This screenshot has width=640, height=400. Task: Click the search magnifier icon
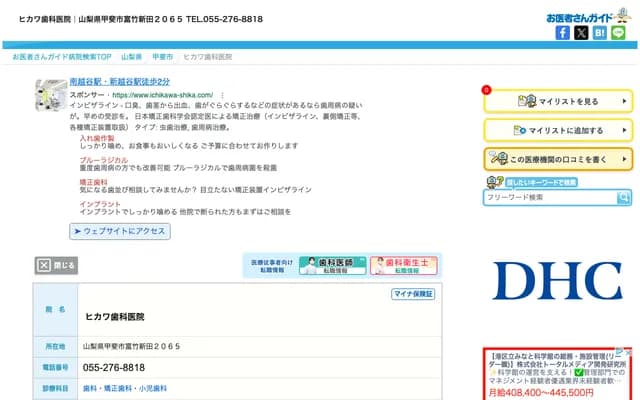pyautogui.click(x=624, y=198)
